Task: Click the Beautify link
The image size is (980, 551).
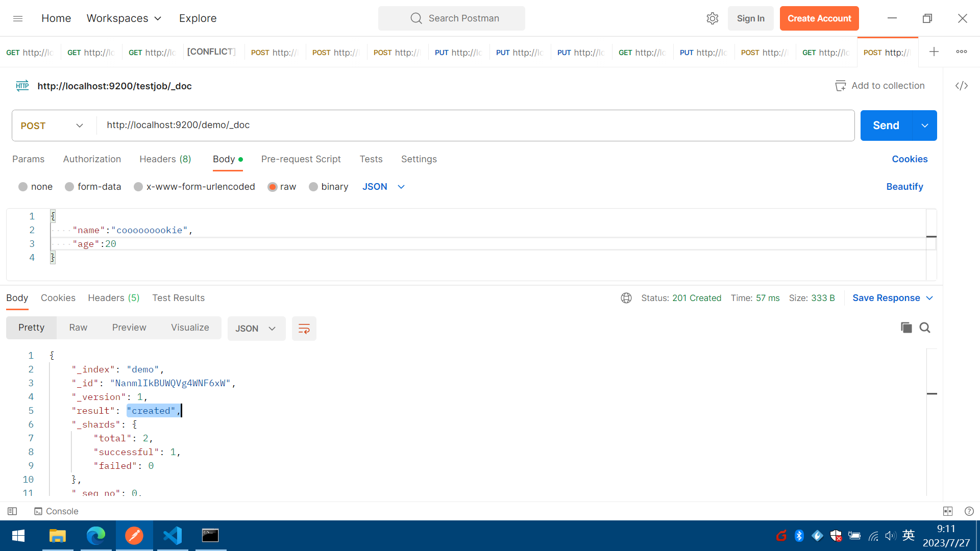Action: [904, 187]
